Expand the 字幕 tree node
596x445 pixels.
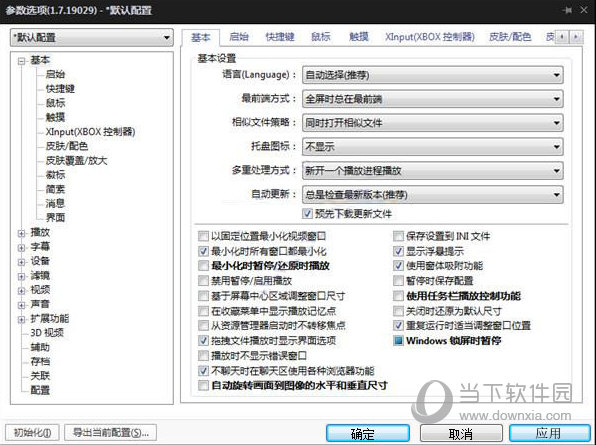pyautogui.click(x=21, y=247)
